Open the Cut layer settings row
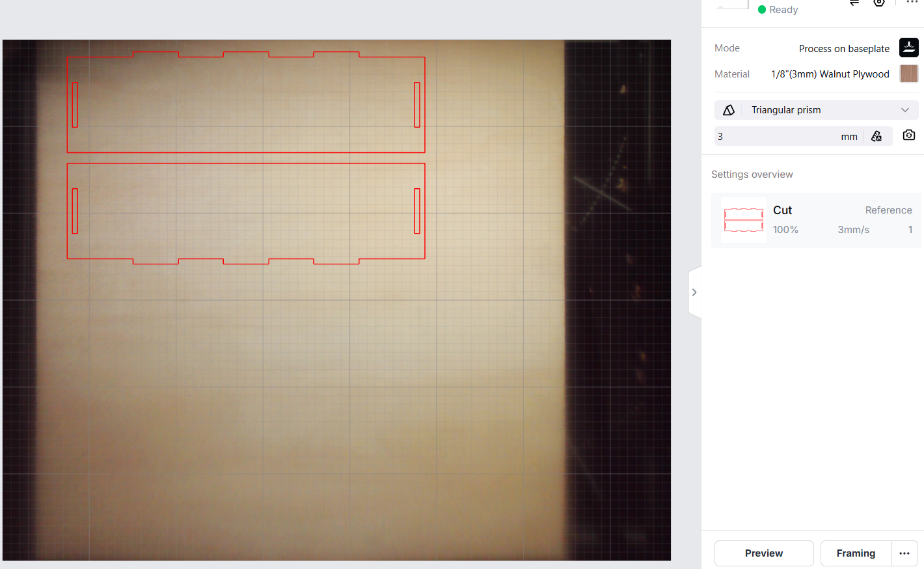Image resolution: width=924 pixels, height=569 pixels. pyautogui.click(x=816, y=220)
